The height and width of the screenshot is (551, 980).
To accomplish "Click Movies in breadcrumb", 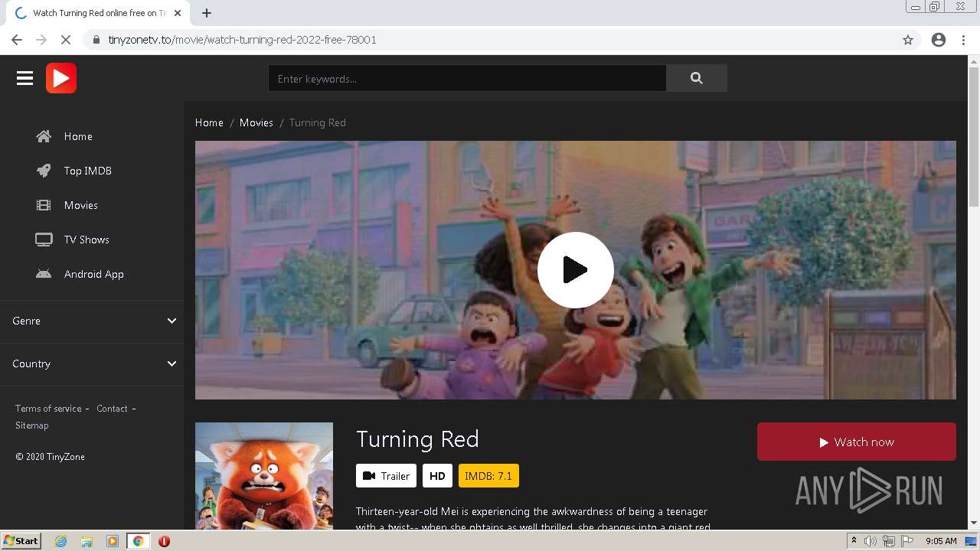I will pyautogui.click(x=256, y=122).
